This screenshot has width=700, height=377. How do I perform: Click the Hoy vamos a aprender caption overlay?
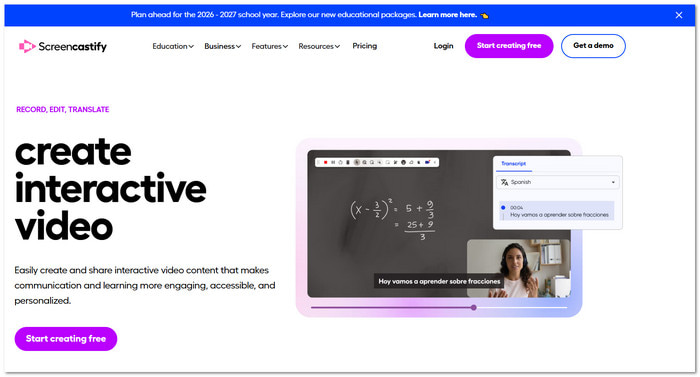(439, 281)
